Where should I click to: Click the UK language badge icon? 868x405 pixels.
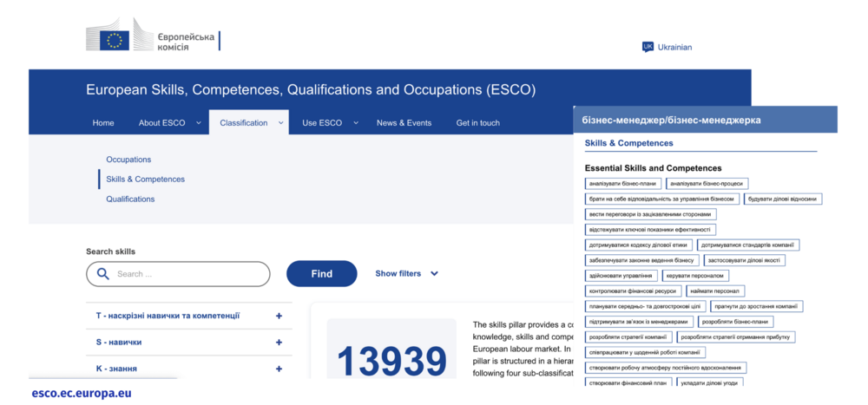[x=648, y=47]
